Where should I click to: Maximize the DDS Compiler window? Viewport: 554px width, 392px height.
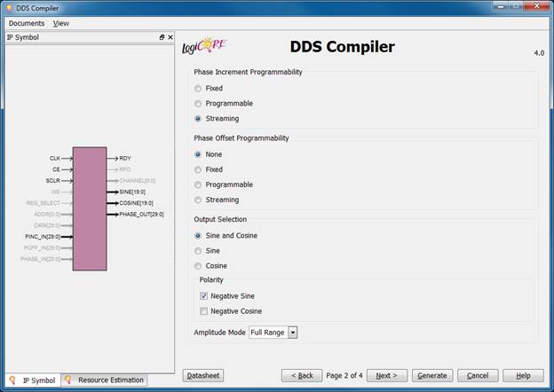click(516, 6)
